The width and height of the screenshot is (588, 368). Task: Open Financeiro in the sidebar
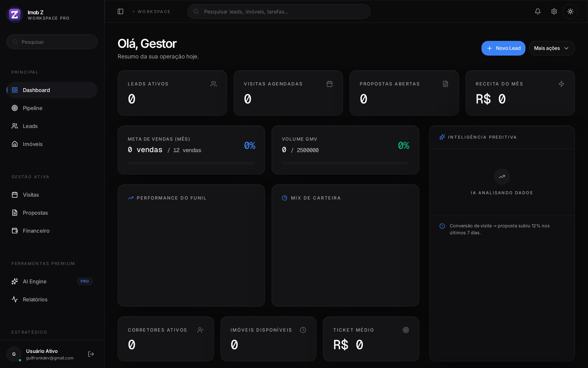tap(52, 231)
